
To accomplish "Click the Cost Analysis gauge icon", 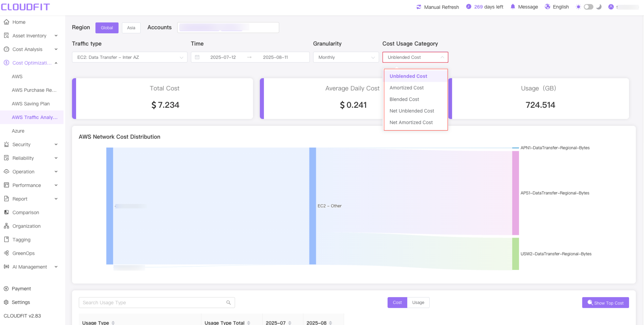I will pos(6,49).
